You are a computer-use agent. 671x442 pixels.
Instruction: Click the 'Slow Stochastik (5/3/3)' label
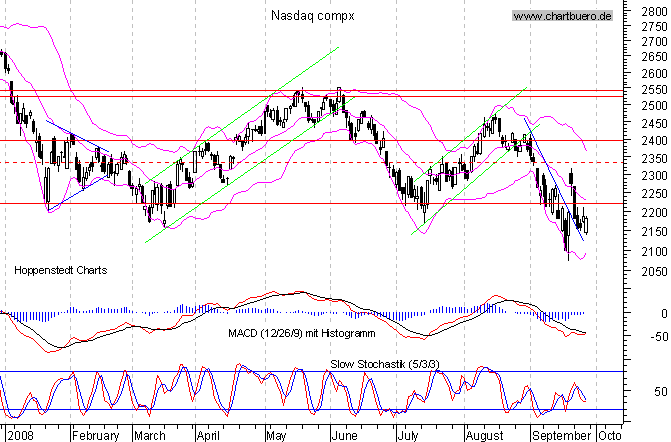(x=385, y=364)
